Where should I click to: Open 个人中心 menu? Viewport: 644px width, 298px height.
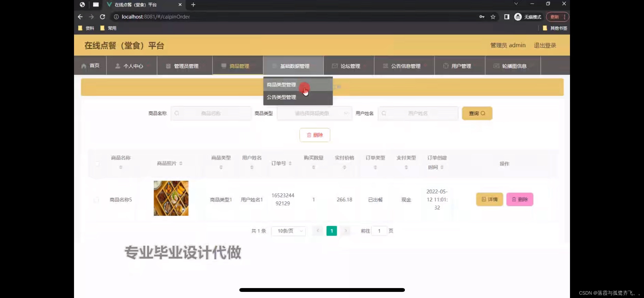[132, 66]
